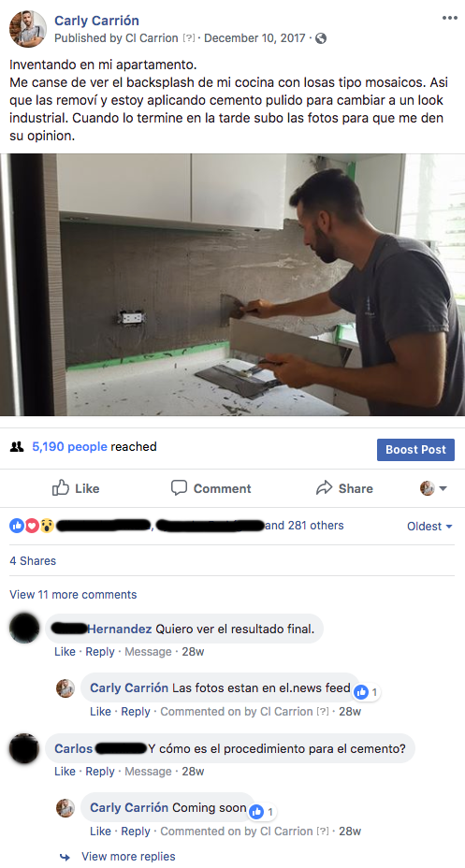This screenshot has width=465, height=868.
Task: Click the wow reaction emoji icon
Action: coord(47,526)
